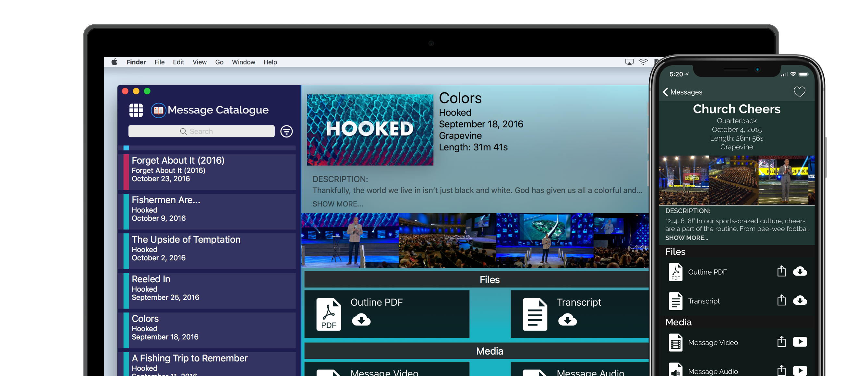This screenshot has height=376, width=868.
Task: Open first desktop photo of speaker in tan jacket
Action: tap(350, 240)
